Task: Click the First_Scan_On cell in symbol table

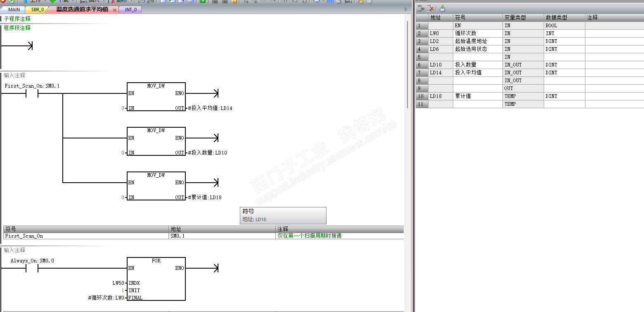Action: click(86, 236)
